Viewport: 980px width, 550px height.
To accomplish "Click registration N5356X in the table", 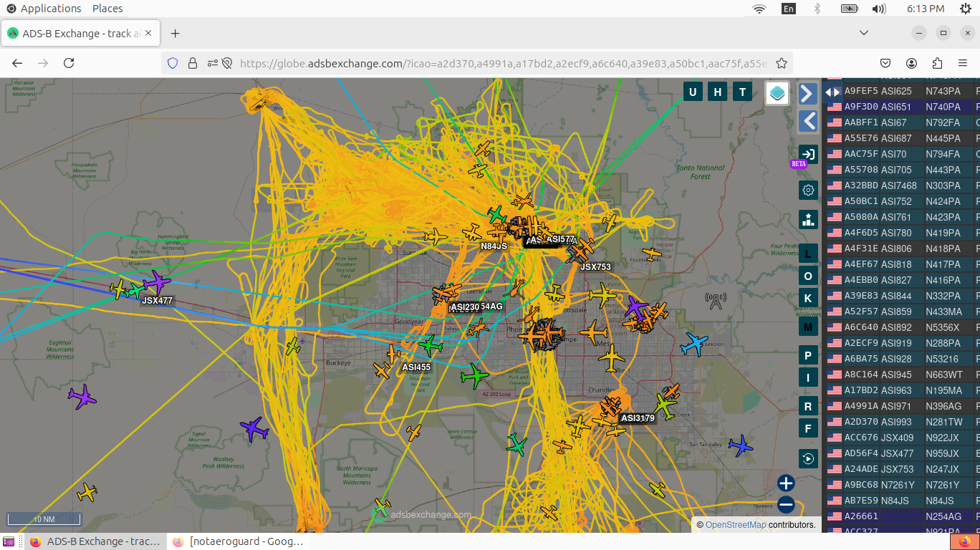I will click(x=942, y=327).
